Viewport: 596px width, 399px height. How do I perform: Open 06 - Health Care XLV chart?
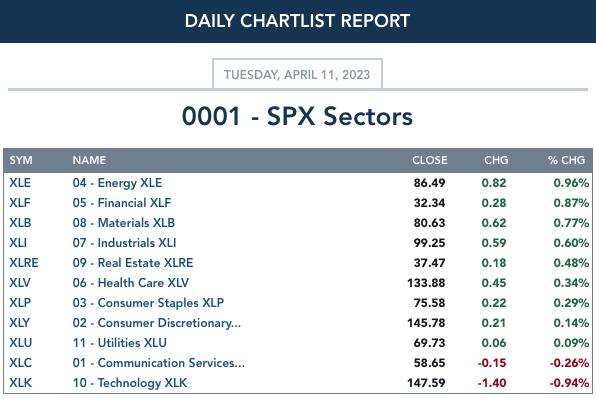130,283
